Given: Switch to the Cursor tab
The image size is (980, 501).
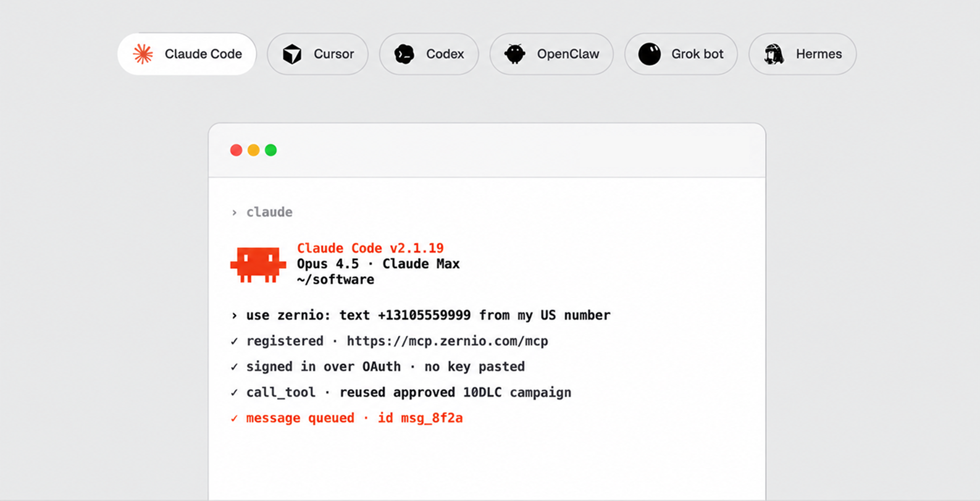Looking at the screenshot, I should click(317, 54).
